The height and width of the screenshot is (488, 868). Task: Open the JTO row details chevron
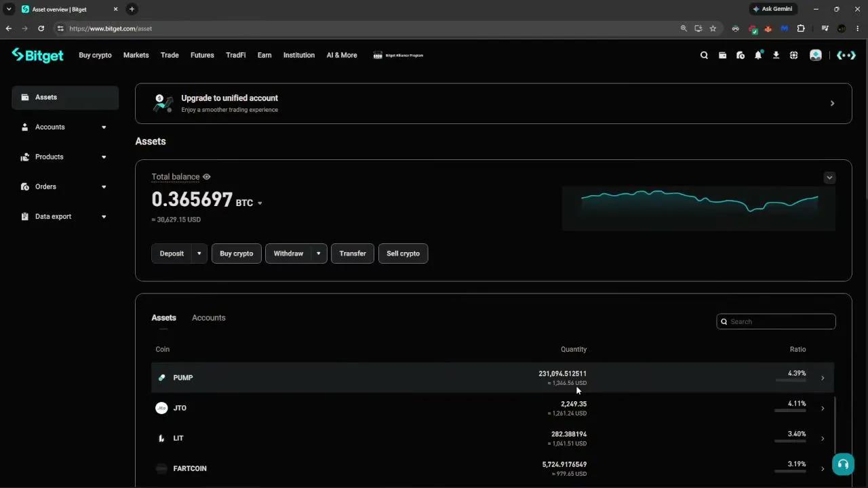[823, 409]
